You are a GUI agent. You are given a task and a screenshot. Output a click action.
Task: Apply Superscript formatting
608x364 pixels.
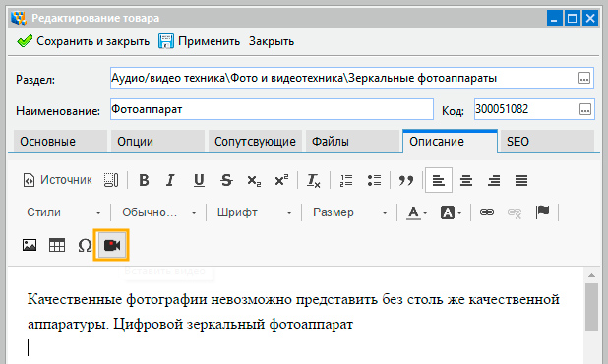(281, 180)
